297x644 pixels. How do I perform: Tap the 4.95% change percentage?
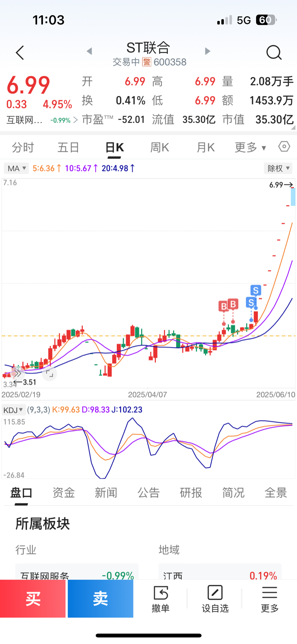(57, 105)
